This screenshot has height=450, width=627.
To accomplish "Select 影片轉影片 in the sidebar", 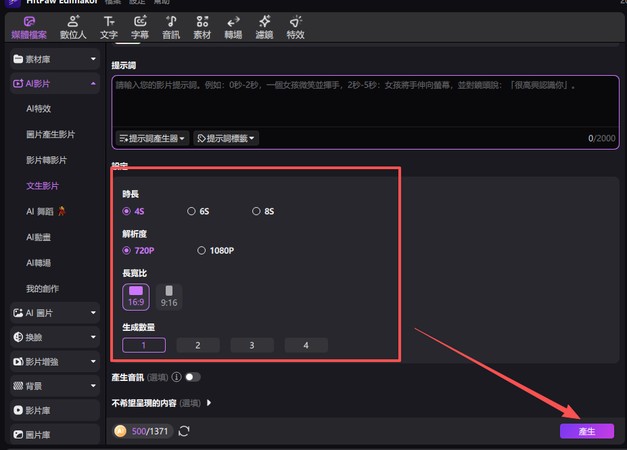I will coord(46,160).
